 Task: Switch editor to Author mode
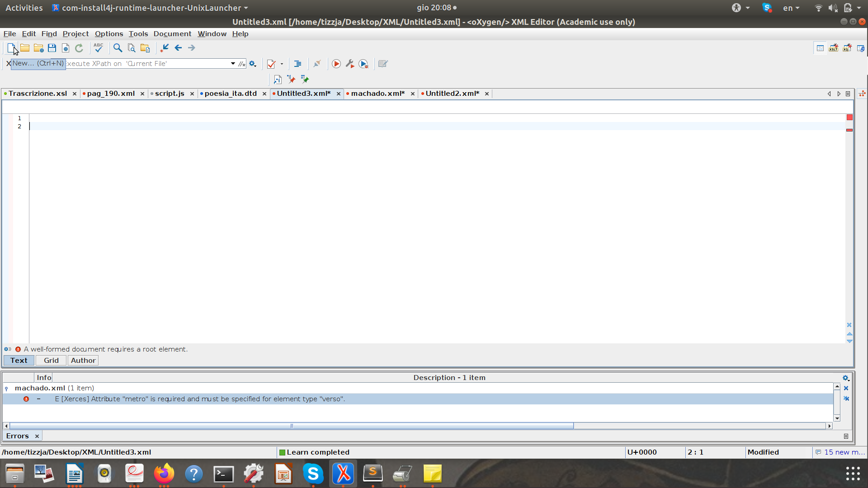pos(83,360)
